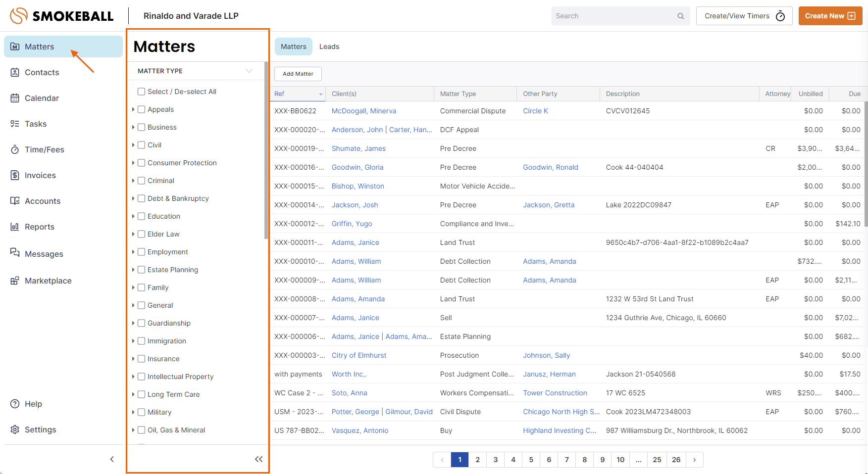Image resolution: width=868 pixels, height=474 pixels.
Task: Open the Help question-mark icon
Action: tap(15, 404)
